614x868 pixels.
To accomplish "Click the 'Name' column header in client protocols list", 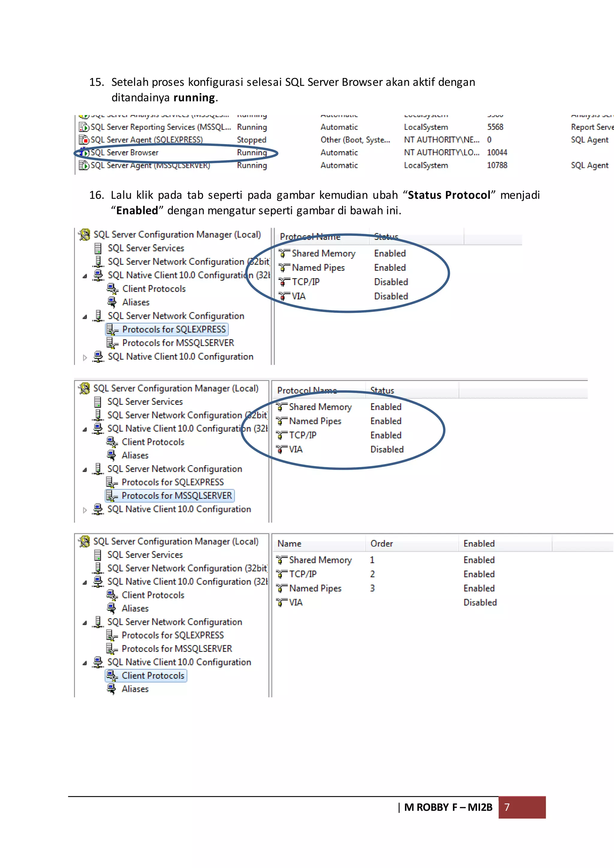I will 289,544.
